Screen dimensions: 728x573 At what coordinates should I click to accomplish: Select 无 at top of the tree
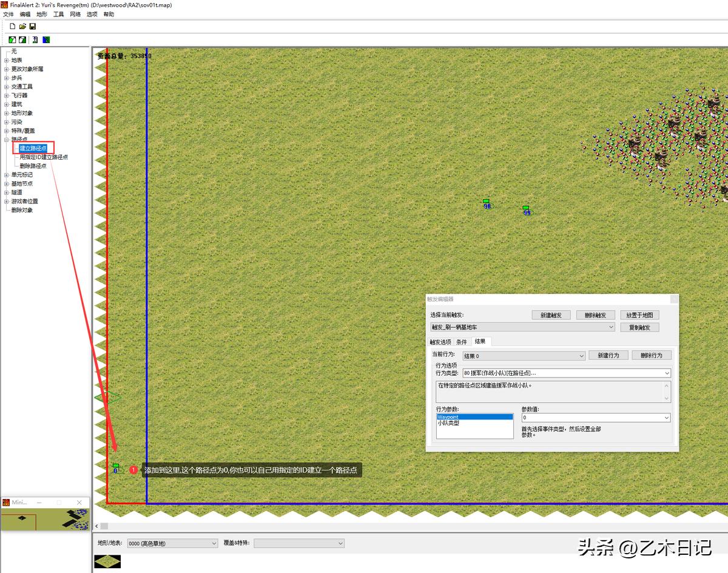[14, 52]
